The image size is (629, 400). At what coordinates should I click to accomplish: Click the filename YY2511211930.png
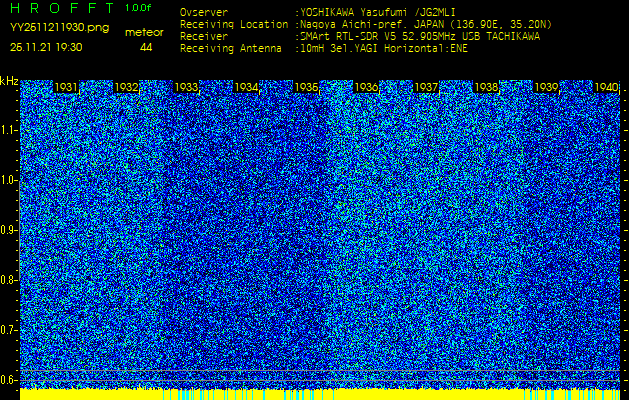59,28
